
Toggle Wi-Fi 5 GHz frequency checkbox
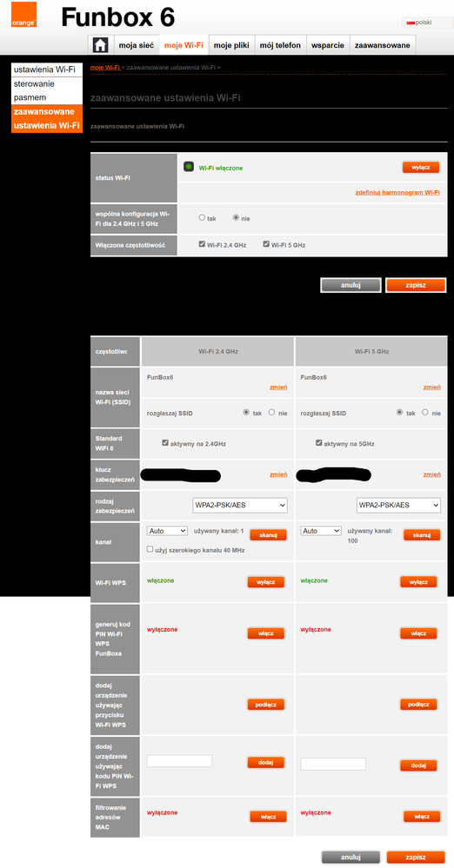(266, 243)
